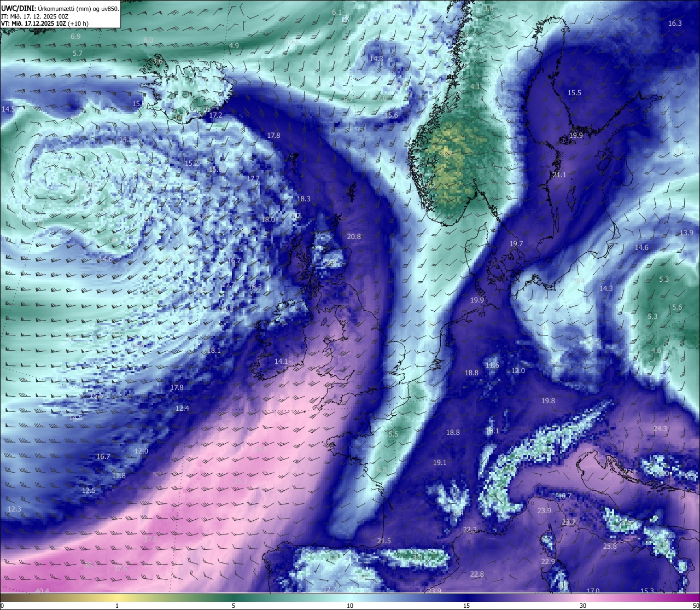Click the map value 3.8
Screen dimensions: 700x610
[488, 9]
